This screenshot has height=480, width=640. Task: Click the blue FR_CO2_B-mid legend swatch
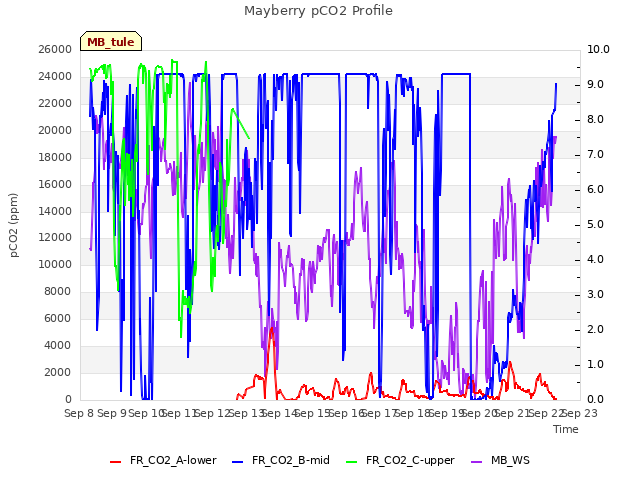tap(238, 462)
